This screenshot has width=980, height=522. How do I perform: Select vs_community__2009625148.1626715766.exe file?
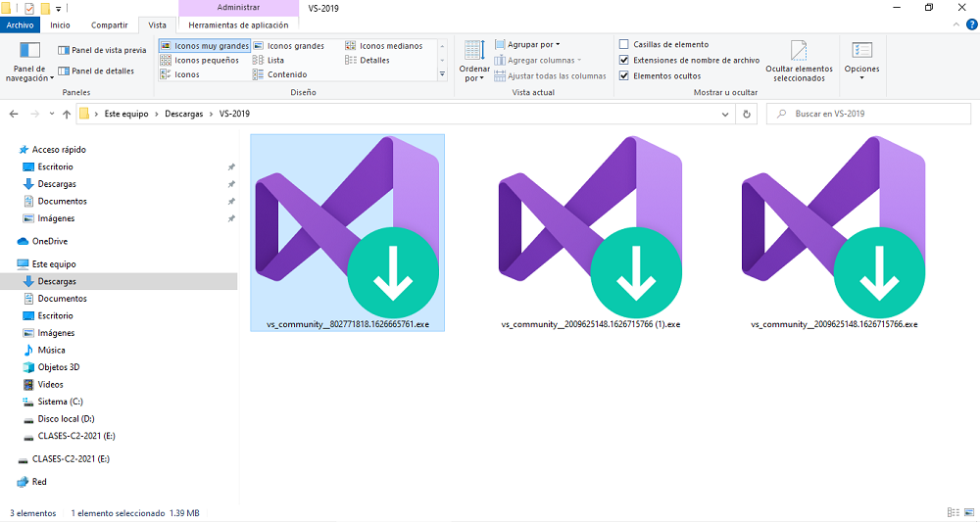(x=834, y=232)
